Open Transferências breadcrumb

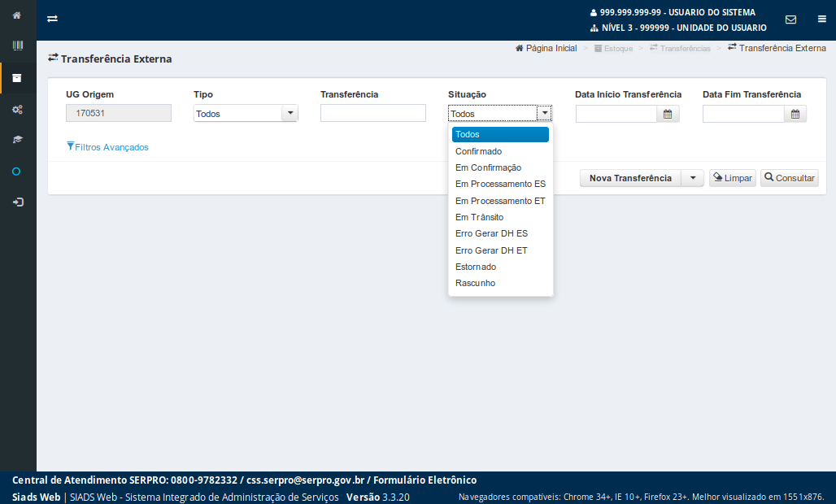pos(680,49)
